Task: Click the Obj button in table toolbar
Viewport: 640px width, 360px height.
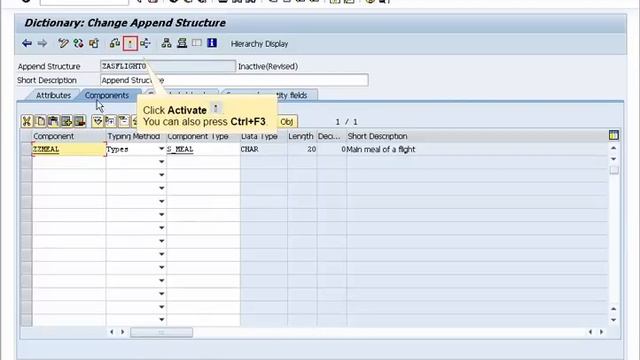Action: point(287,122)
